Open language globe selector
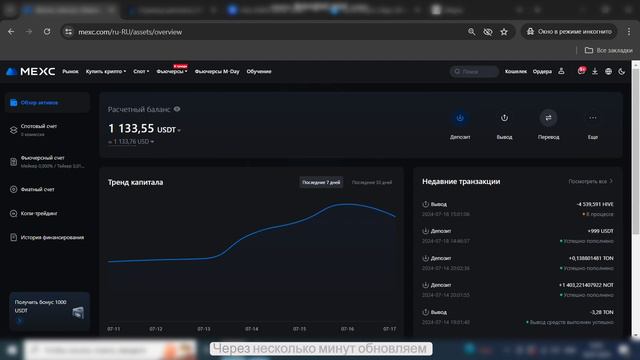This screenshot has width=640, height=360. [608, 71]
